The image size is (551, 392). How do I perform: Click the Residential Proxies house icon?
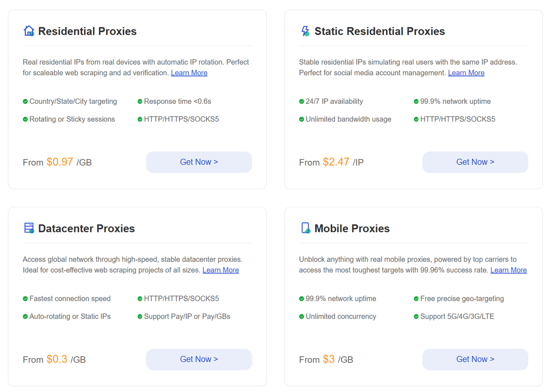pos(29,31)
